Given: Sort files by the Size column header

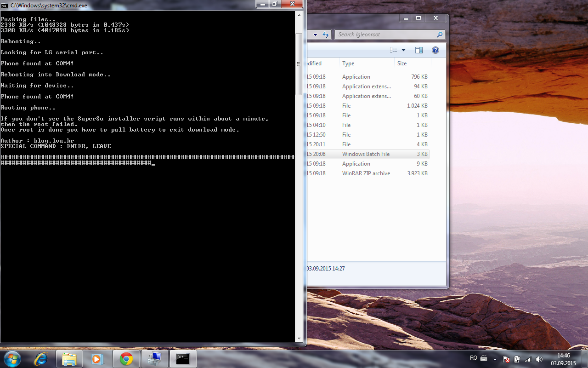Looking at the screenshot, I should [x=402, y=63].
